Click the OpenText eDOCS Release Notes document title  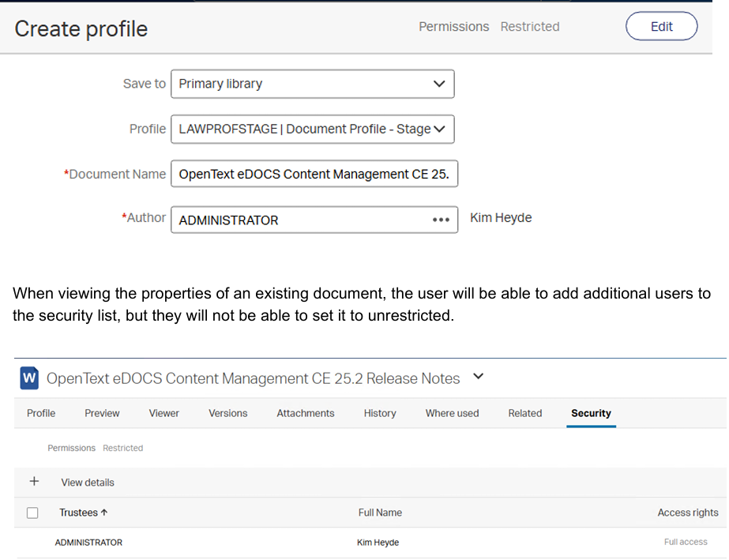(253, 378)
